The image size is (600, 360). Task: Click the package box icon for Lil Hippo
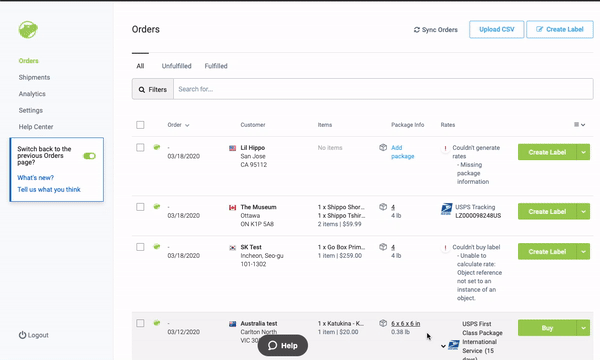383,147
